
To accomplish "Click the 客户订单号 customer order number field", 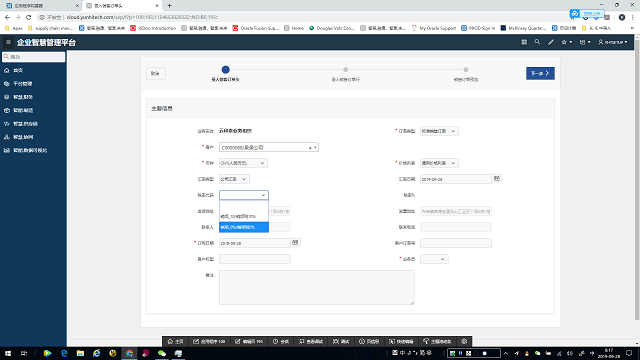I will 456,243.
